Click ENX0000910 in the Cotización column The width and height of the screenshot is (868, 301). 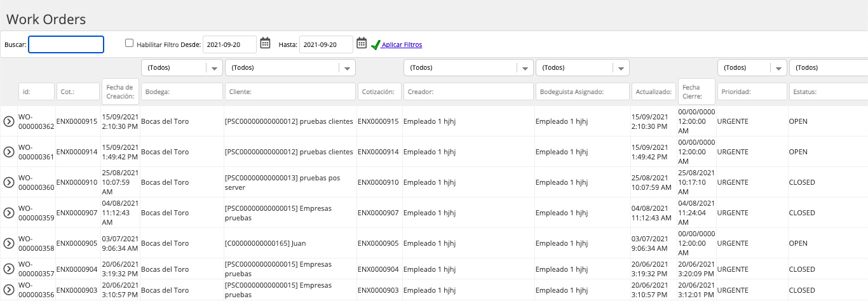(x=378, y=182)
